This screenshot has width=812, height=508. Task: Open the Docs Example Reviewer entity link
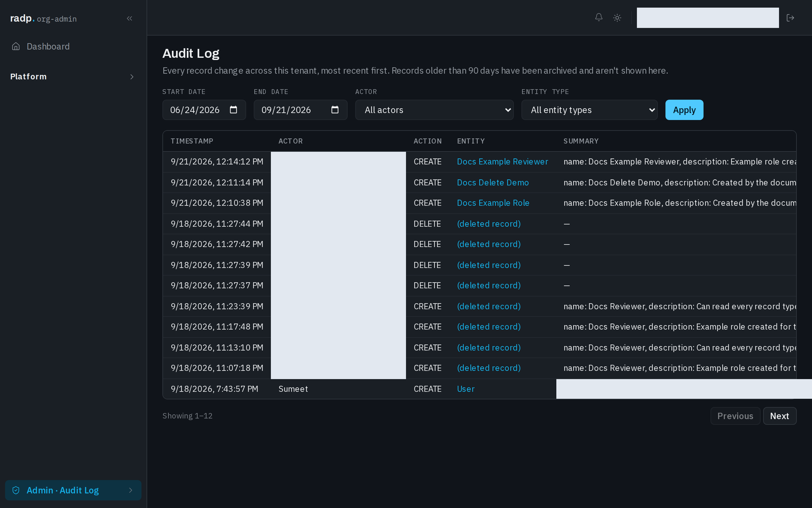point(502,162)
